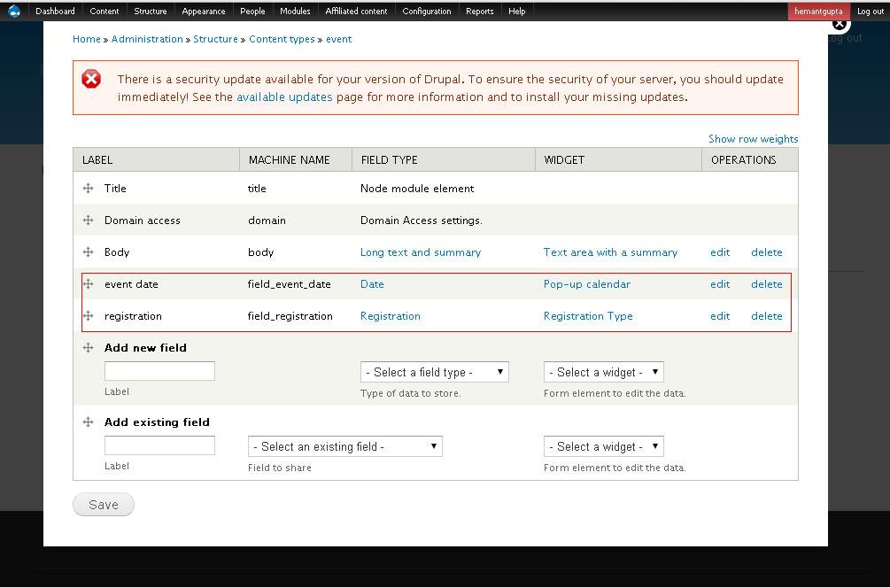The height and width of the screenshot is (588, 890).
Task: Edit the event date field
Action: [x=719, y=284]
